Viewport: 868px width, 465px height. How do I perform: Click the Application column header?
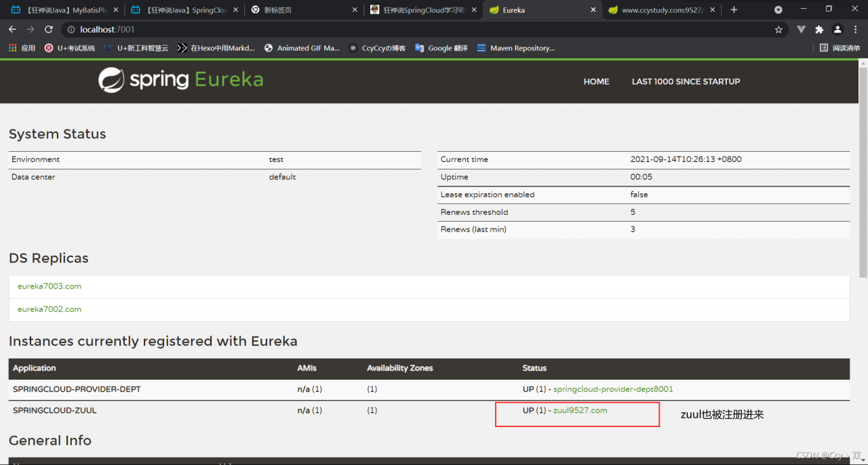click(x=35, y=368)
